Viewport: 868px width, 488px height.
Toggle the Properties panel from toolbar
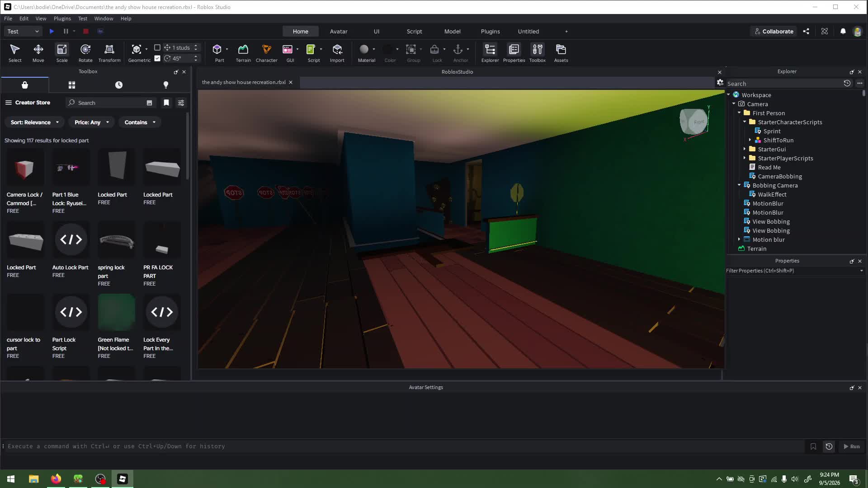click(514, 53)
